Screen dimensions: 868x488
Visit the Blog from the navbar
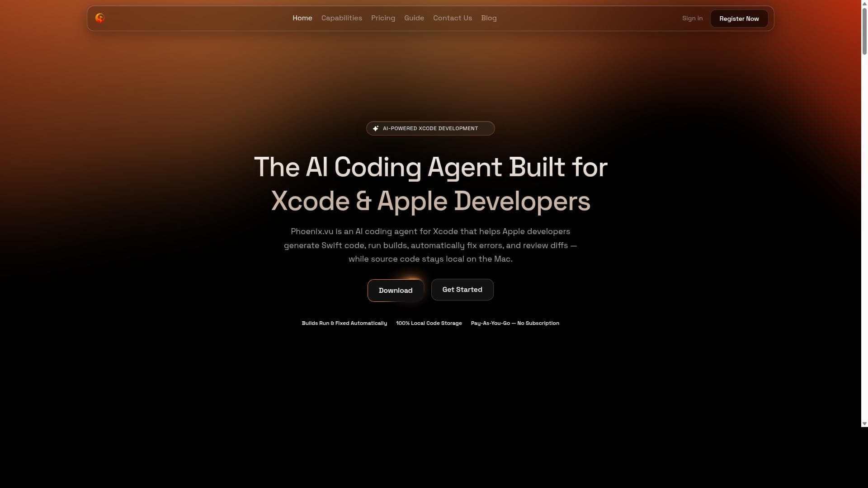489,18
